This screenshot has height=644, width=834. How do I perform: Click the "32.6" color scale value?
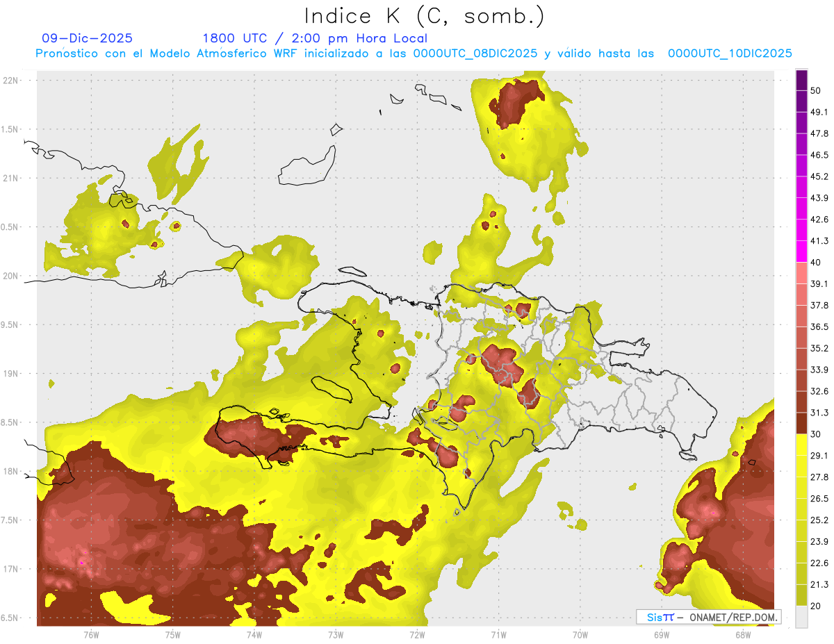[x=819, y=391]
